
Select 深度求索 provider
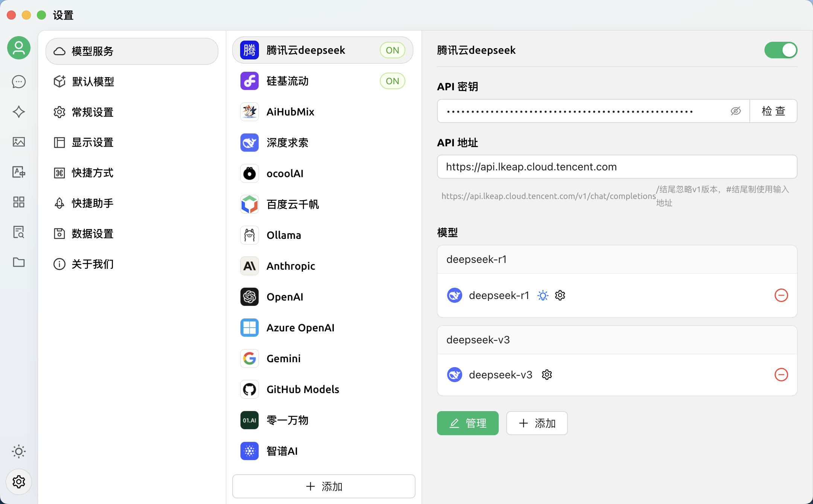(x=323, y=143)
